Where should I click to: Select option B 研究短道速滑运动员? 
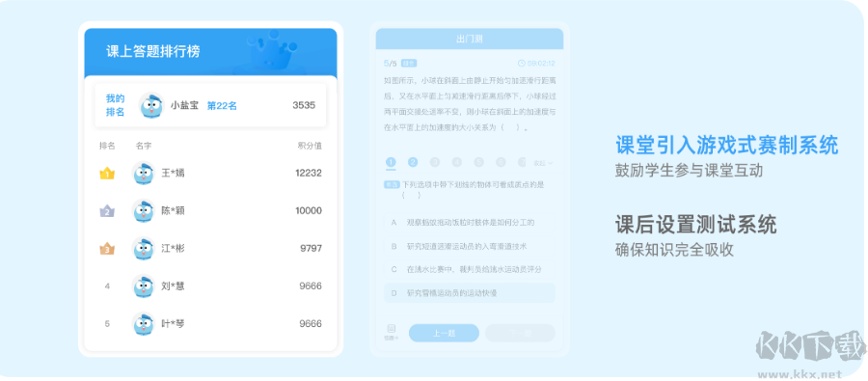pos(469,246)
